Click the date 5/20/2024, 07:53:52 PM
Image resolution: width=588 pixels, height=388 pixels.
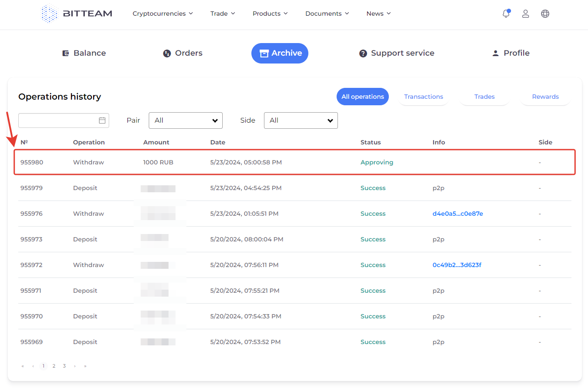pos(245,342)
